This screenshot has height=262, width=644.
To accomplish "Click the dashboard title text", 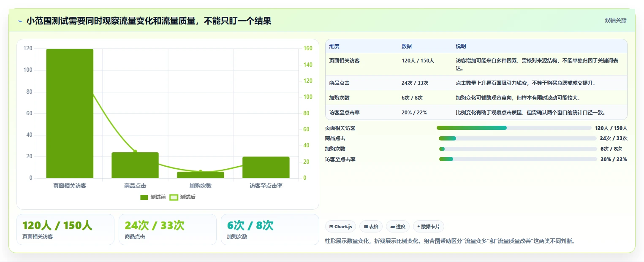I will point(149,21).
